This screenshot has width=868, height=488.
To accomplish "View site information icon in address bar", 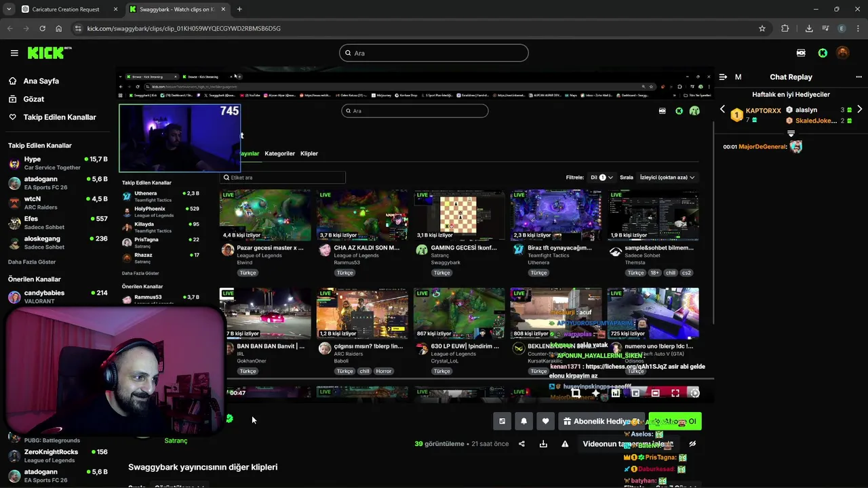I will [x=78, y=28].
